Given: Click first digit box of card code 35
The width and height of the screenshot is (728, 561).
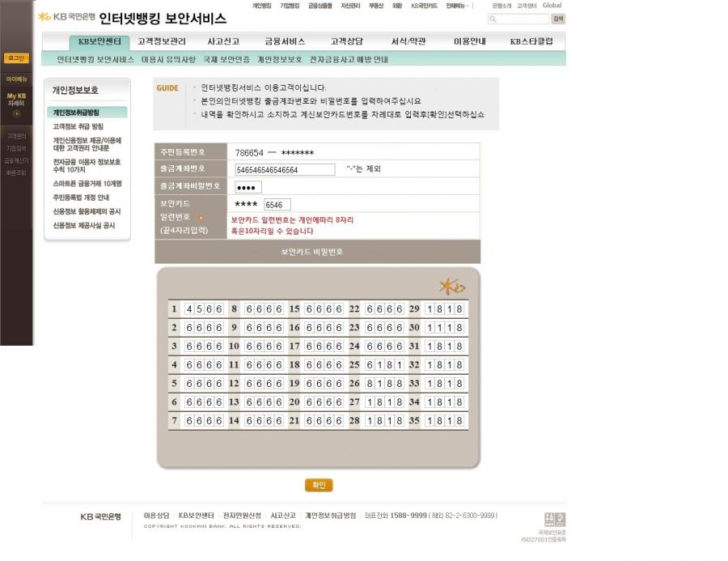Looking at the screenshot, I should pos(430,421).
